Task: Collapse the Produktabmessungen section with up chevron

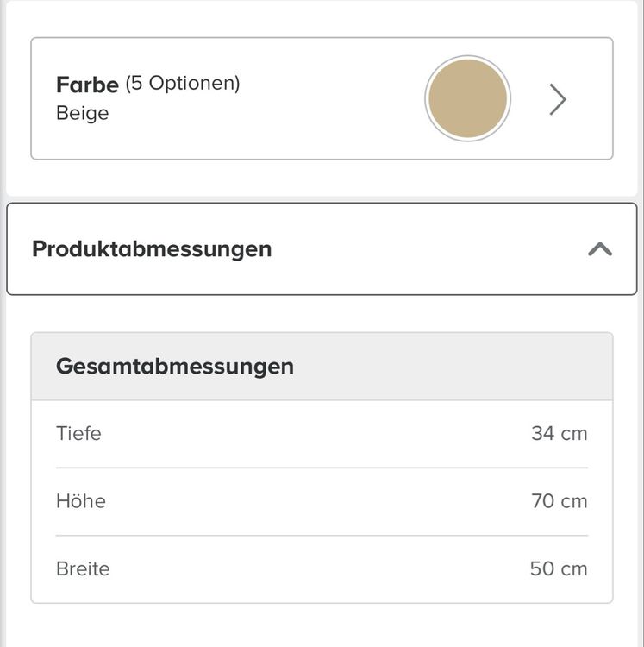Action: [600, 248]
